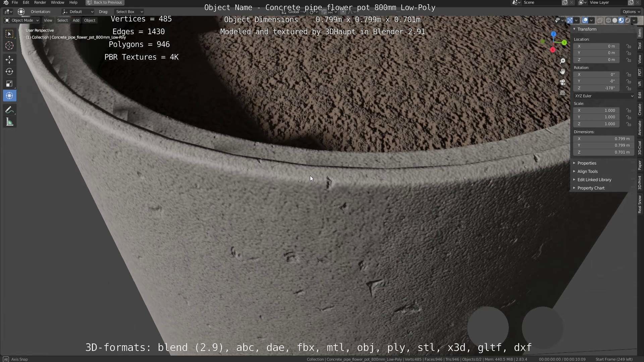Enable wireframe viewport shading
Image resolution: width=644 pixels, height=362 pixels.
[608, 20]
